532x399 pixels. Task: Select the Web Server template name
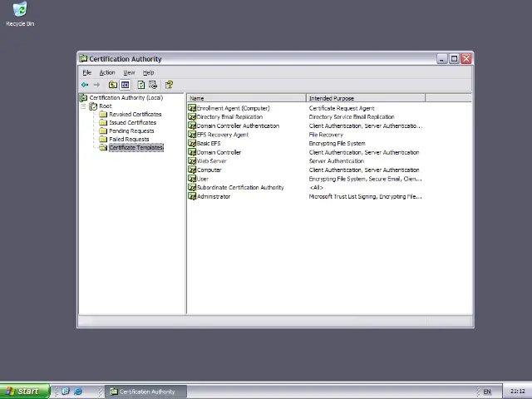[212, 160]
